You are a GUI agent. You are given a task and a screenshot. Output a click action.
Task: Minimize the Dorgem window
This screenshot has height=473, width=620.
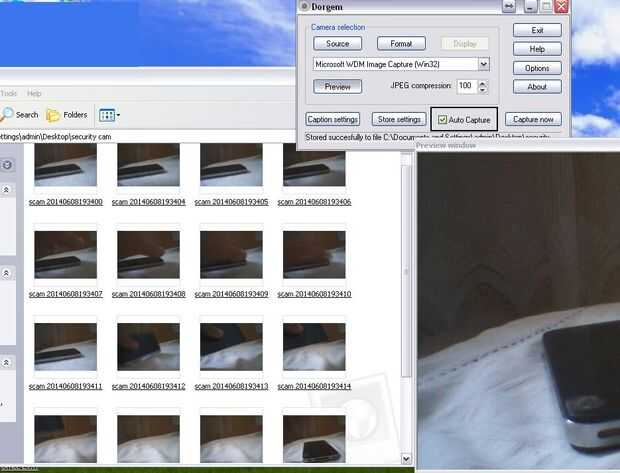click(x=531, y=6)
